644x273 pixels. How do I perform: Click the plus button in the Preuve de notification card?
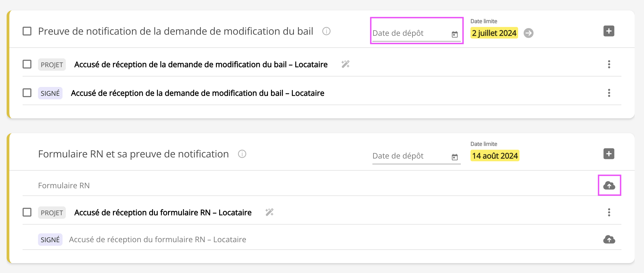pos(609,31)
